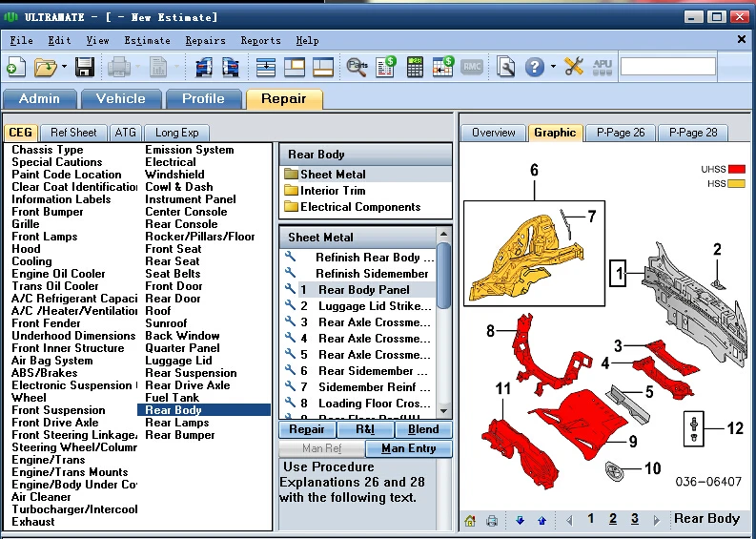Click the Parts search magnifier icon
This screenshot has height=539, width=756.
coord(357,67)
